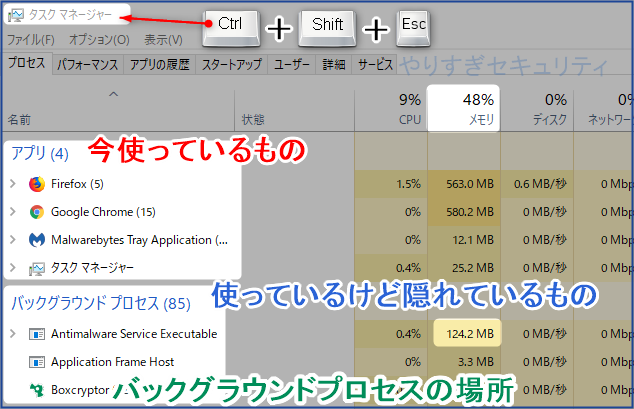Select Application Frame Host name
634x409 pixels.
click(x=112, y=362)
